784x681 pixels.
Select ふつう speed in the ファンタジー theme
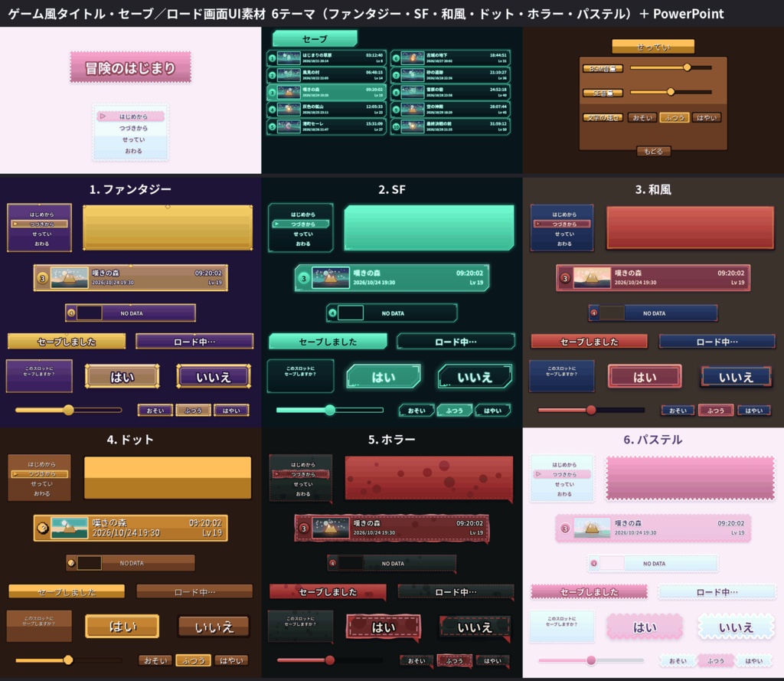(x=193, y=411)
